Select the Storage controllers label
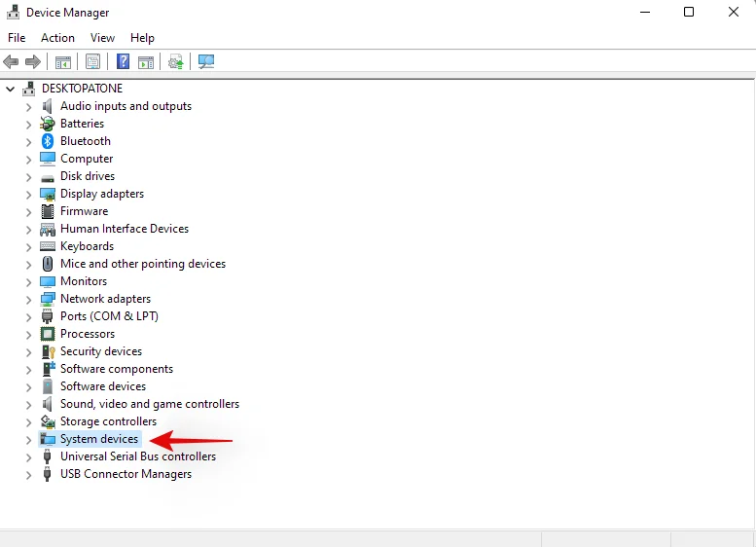The height and width of the screenshot is (547, 756). (108, 421)
